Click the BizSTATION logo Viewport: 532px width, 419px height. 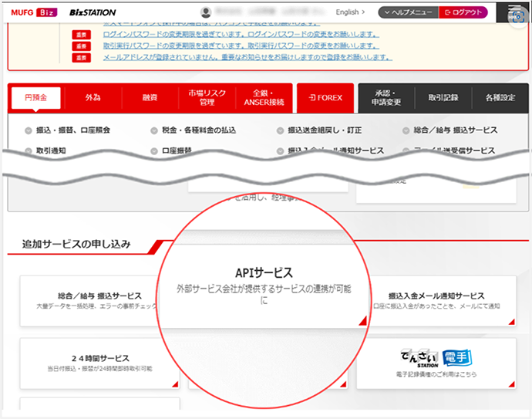(x=92, y=12)
